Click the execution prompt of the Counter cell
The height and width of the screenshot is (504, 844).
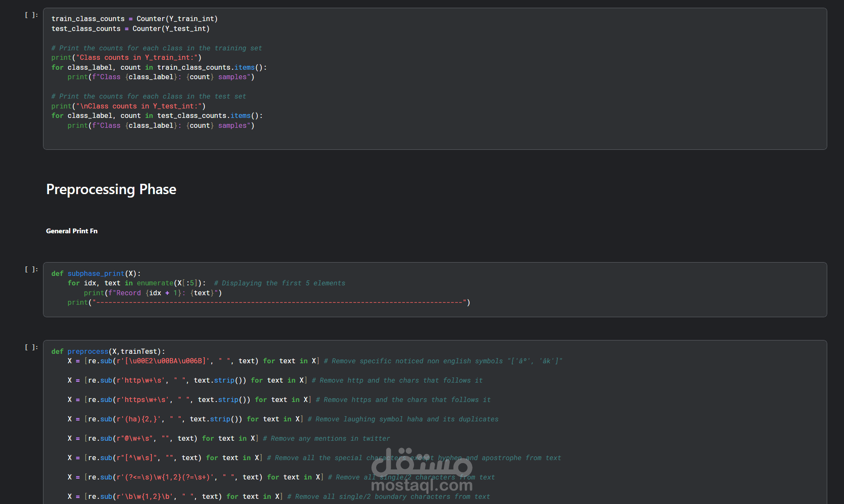[x=31, y=15]
